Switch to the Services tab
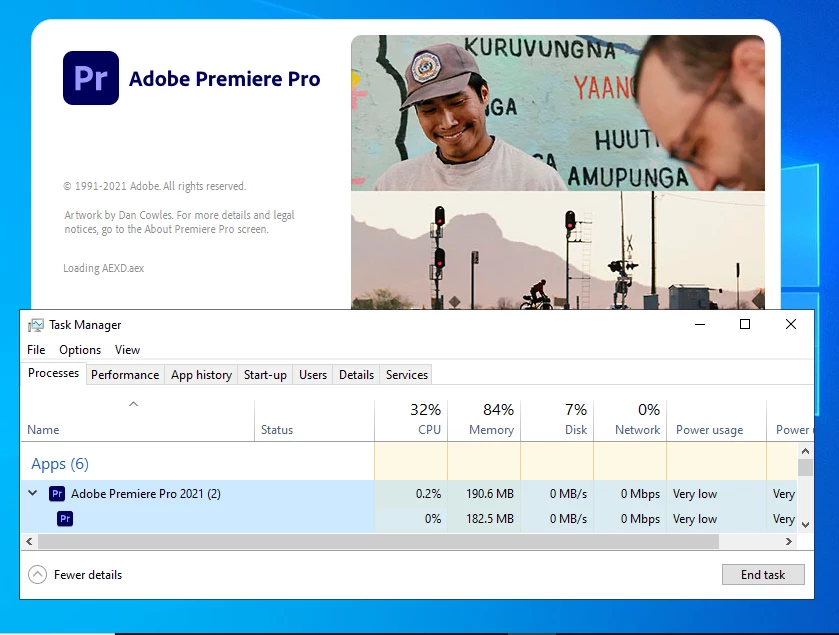This screenshot has height=635, width=839. click(407, 374)
